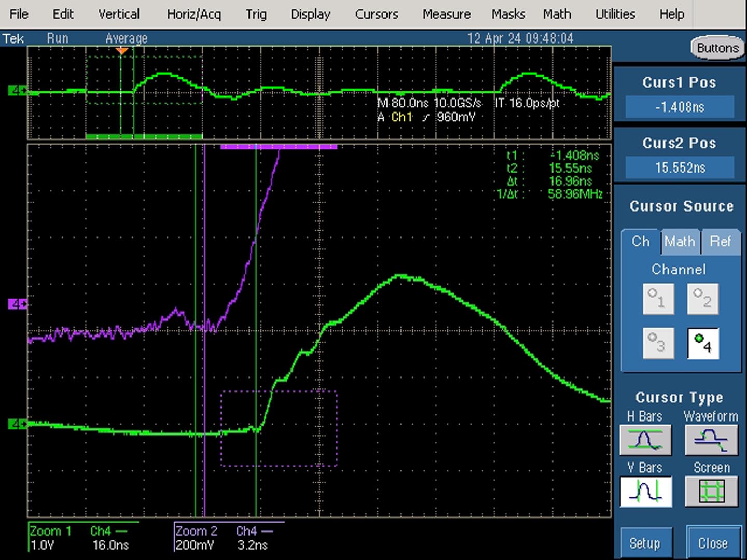Click the Curs2 Pos value field
Image resolution: width=747 pixels, height=560 pixels.
point(680,167)
